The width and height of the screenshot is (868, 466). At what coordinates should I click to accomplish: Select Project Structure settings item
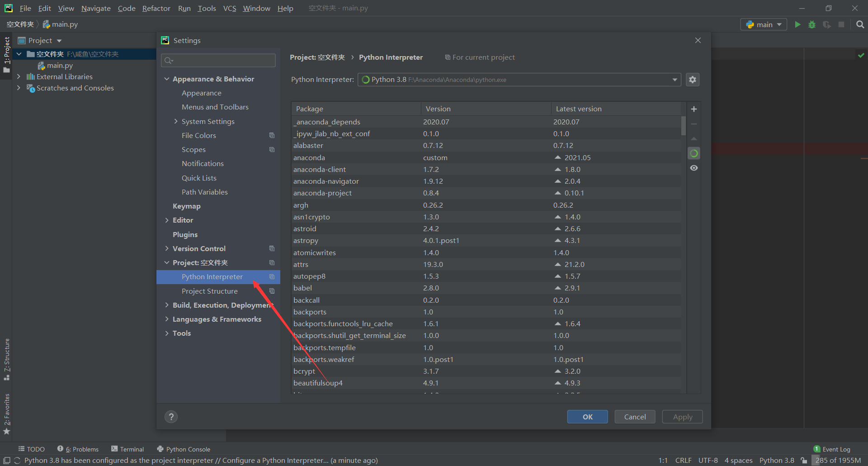coord(209,291)
